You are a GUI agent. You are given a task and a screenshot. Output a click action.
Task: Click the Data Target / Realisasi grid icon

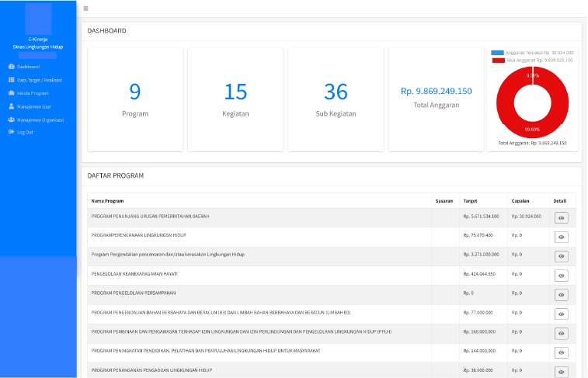click(11, 80)
